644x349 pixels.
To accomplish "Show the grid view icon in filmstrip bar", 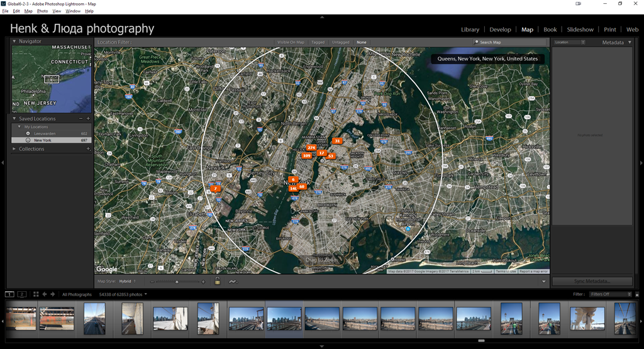I will [36, 294].
